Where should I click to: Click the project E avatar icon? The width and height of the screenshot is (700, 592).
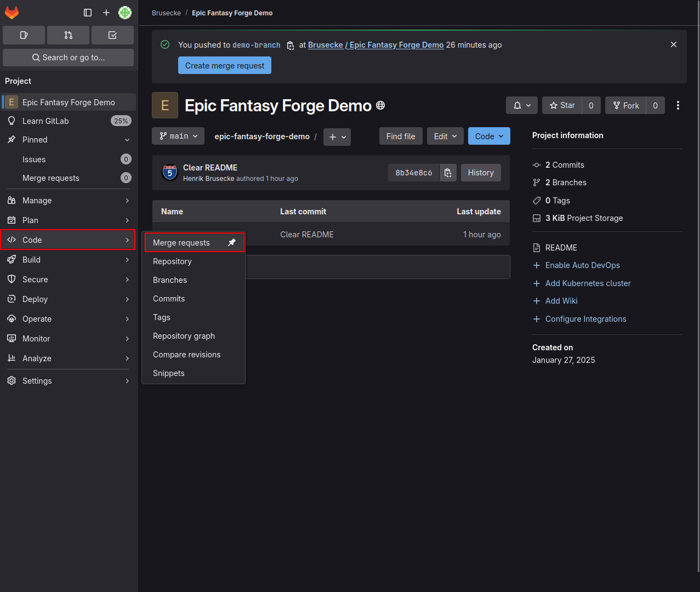[x=165, y=105]
